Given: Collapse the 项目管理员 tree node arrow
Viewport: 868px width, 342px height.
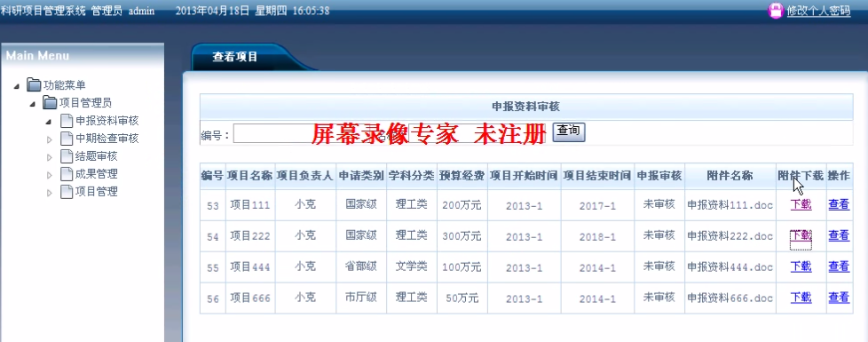Looking at the screenshot, I should tap(33, 104).
